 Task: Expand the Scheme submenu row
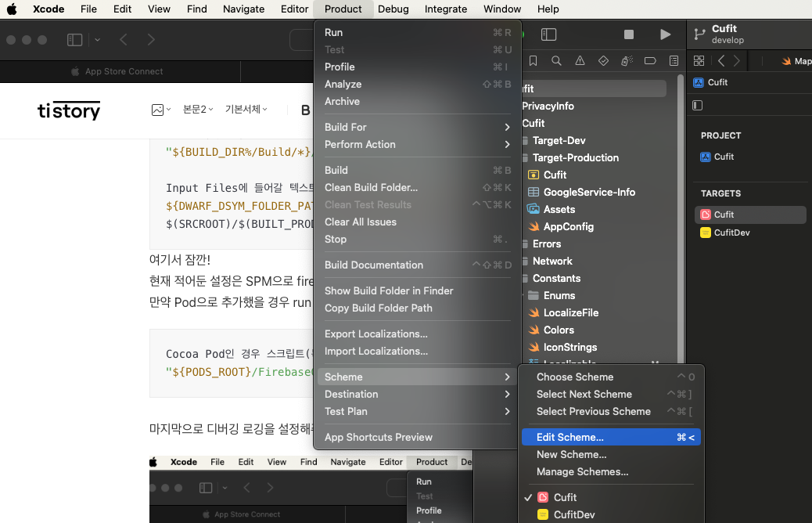[418, 377]
